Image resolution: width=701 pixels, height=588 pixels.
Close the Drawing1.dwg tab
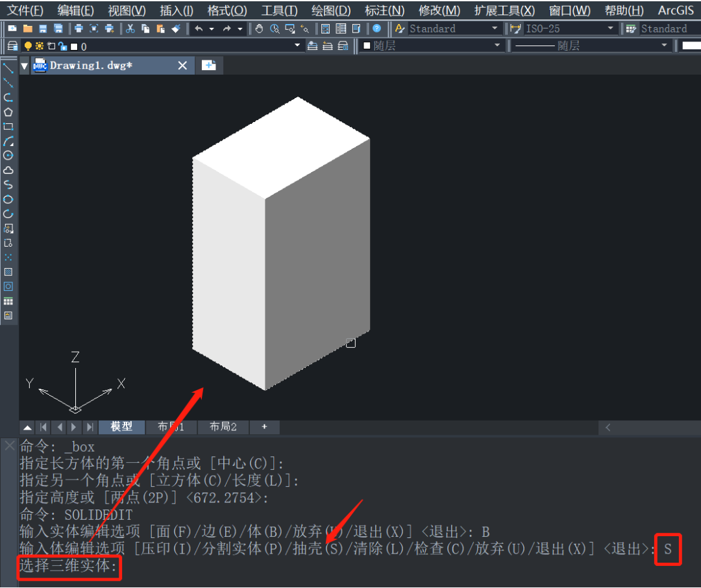pyautogui.click(x=182, y=66)
